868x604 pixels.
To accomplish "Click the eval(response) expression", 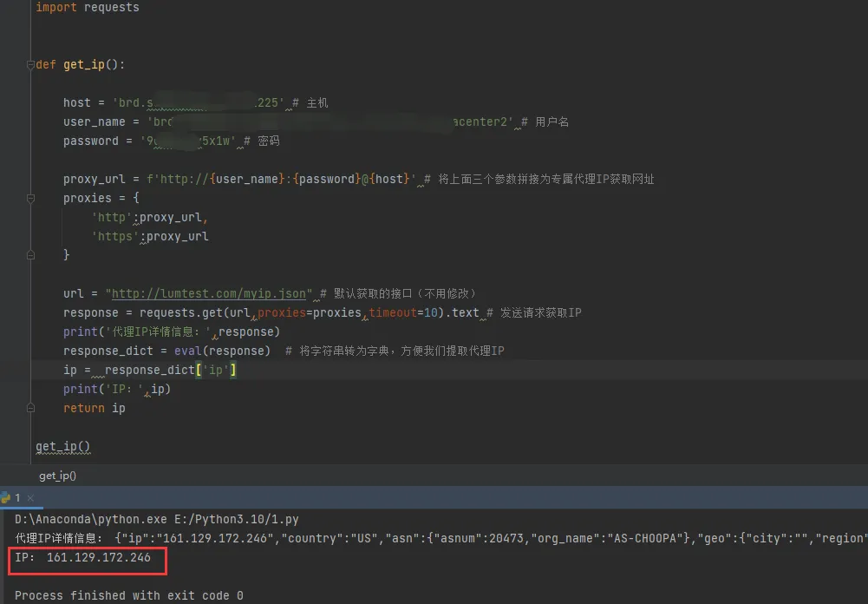I will [222, 351].
